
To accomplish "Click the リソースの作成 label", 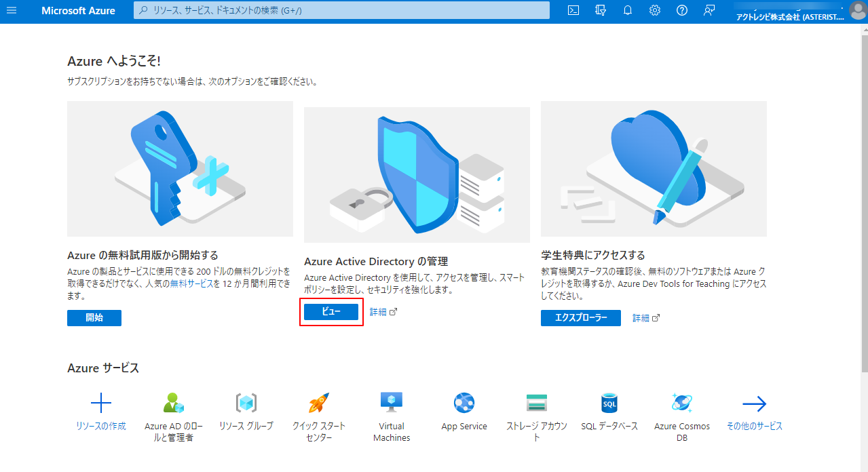I will [101, 426].
